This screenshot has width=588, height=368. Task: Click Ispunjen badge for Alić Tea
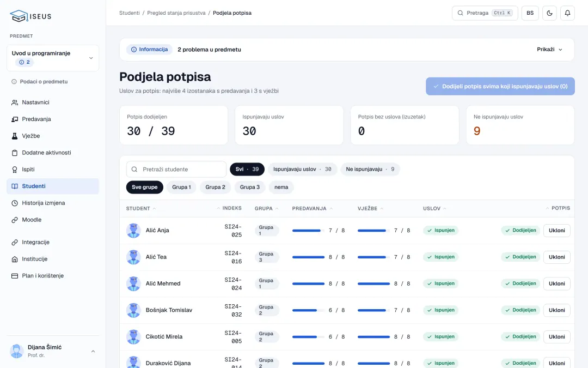click(440, 257)
